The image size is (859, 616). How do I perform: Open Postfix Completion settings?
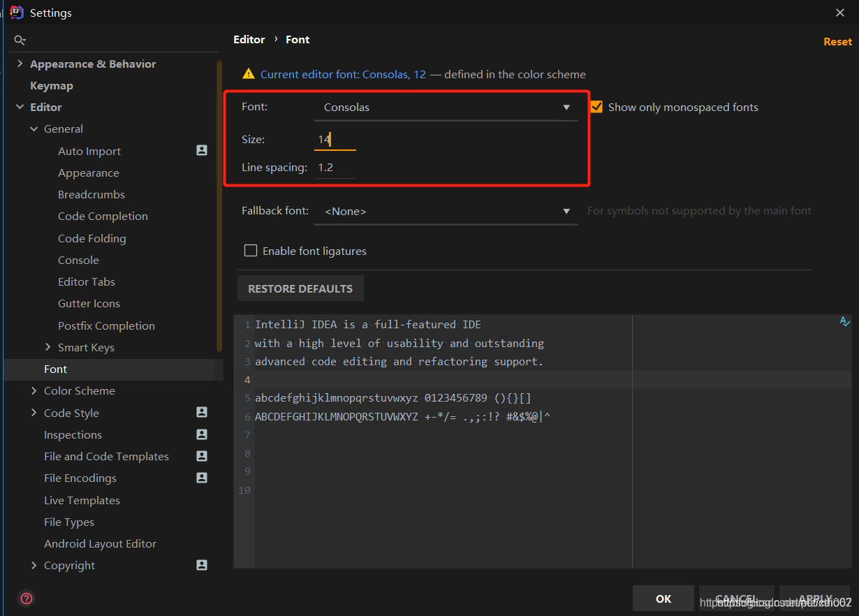click(x=106, y=325)
